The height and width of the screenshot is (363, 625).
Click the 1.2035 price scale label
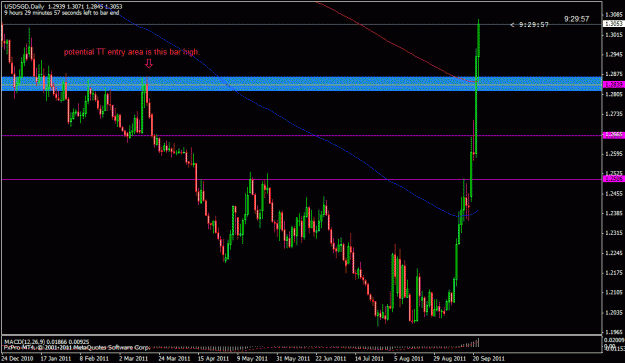(614, 312)
